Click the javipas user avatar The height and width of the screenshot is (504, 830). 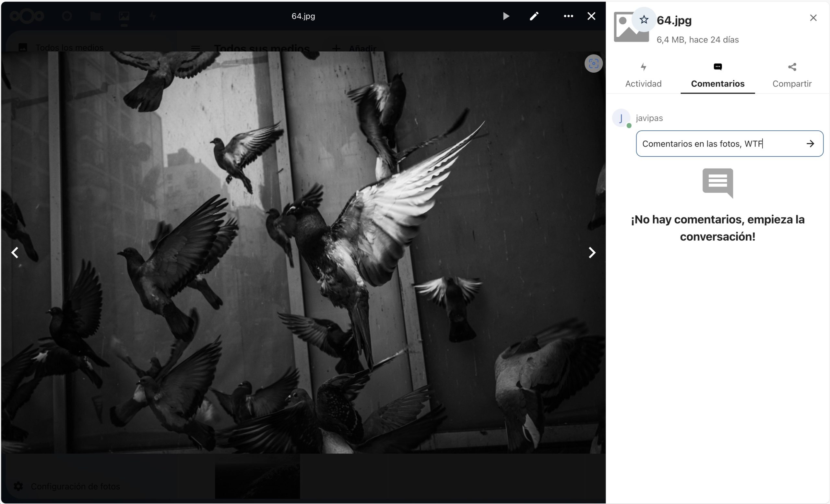pos(621,118)
